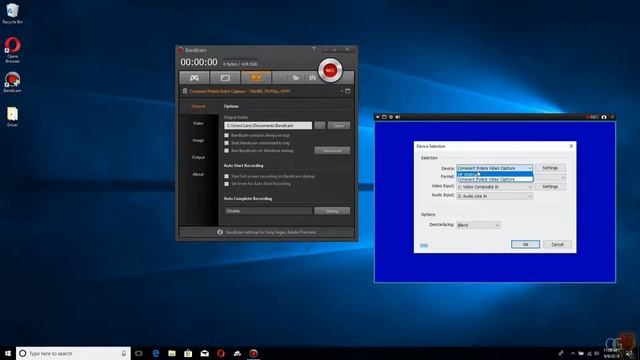Select the Opera Browser desktop icon
The width and height of the screenshot is (640, 360).
tap(12, 50)
